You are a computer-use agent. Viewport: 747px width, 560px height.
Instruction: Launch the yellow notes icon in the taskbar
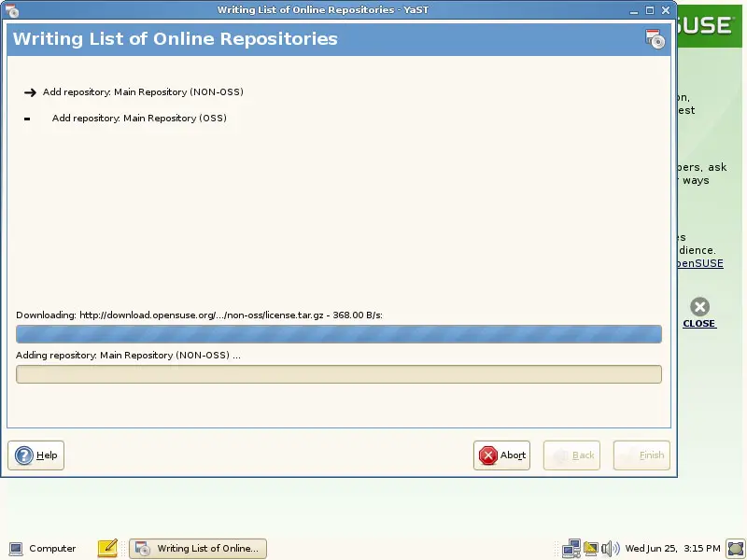(x=107, y=549)
